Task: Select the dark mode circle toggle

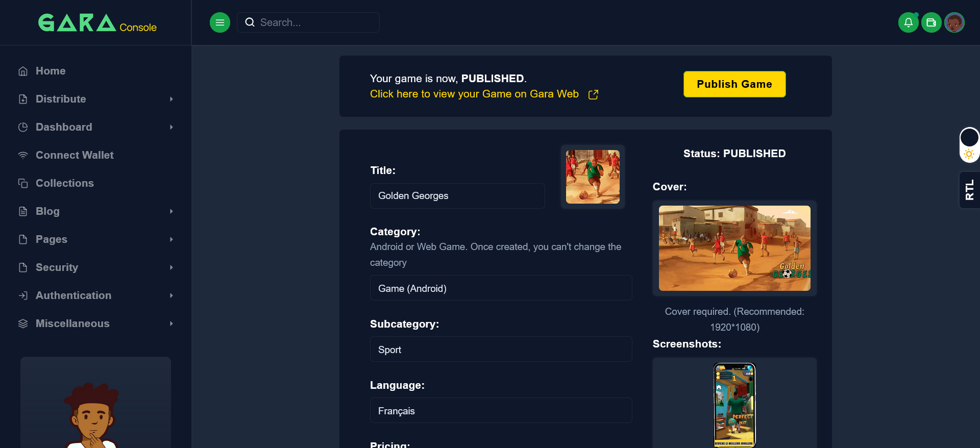Action: pos(969,137)
